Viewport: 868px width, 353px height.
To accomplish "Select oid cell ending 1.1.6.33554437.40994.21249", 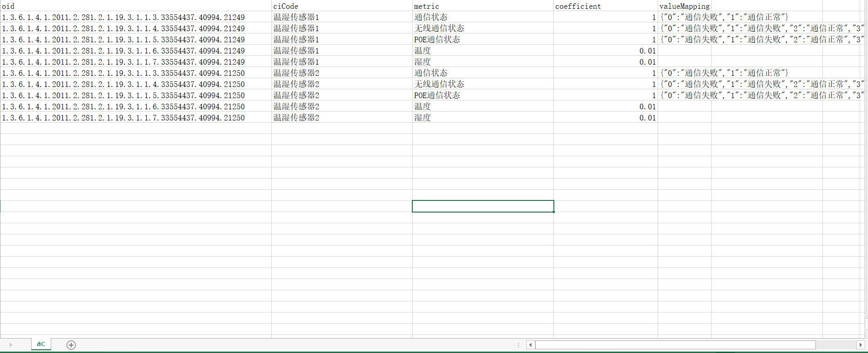I will click(x=136, y=51).
